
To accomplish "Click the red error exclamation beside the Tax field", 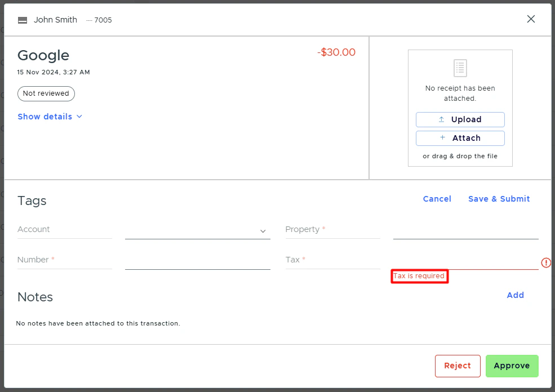I will (x=545, y=262).
